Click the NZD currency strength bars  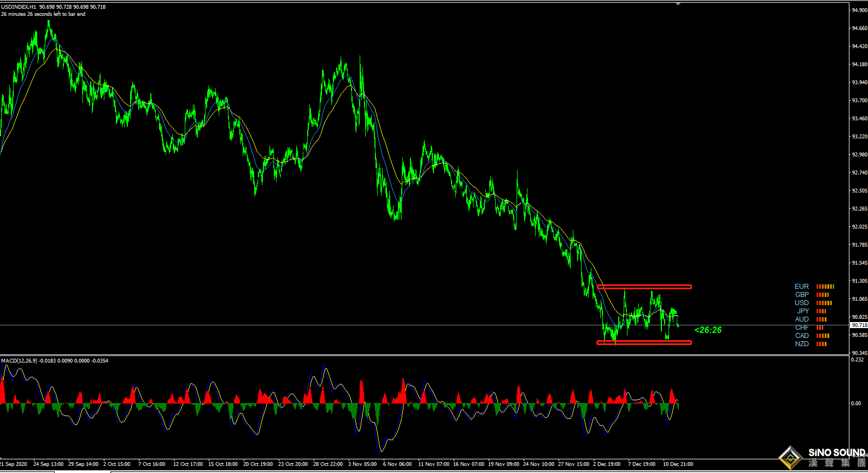pyautogui.click(x=821, y=344)
